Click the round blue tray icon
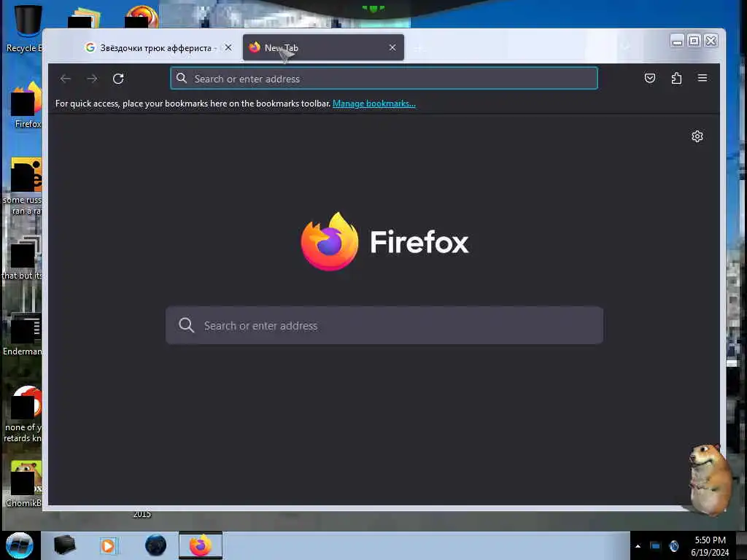Image resolution: width=747 pixels, height=560 pixels. pyautogui.click(x=673, y=546)
